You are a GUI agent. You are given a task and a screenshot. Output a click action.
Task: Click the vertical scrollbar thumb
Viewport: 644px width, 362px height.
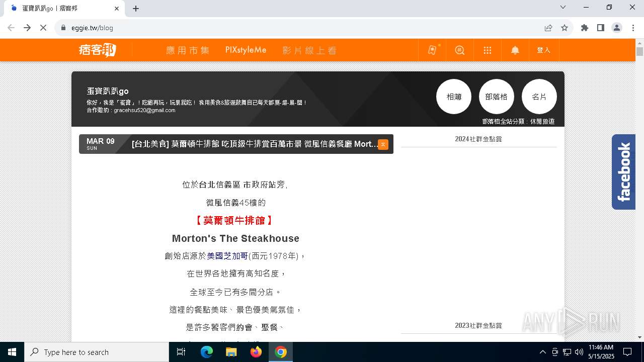point(639,51)
